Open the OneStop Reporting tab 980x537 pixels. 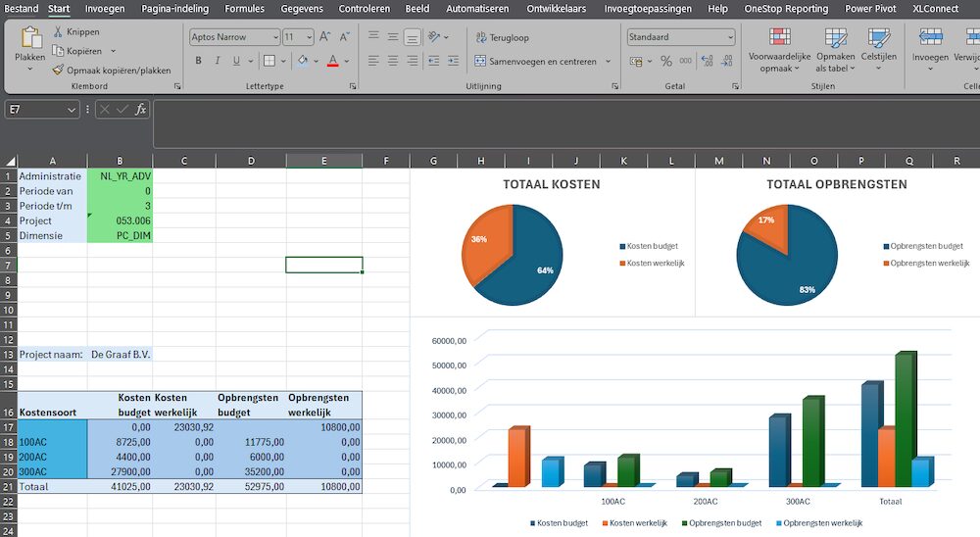click(786, 8)
